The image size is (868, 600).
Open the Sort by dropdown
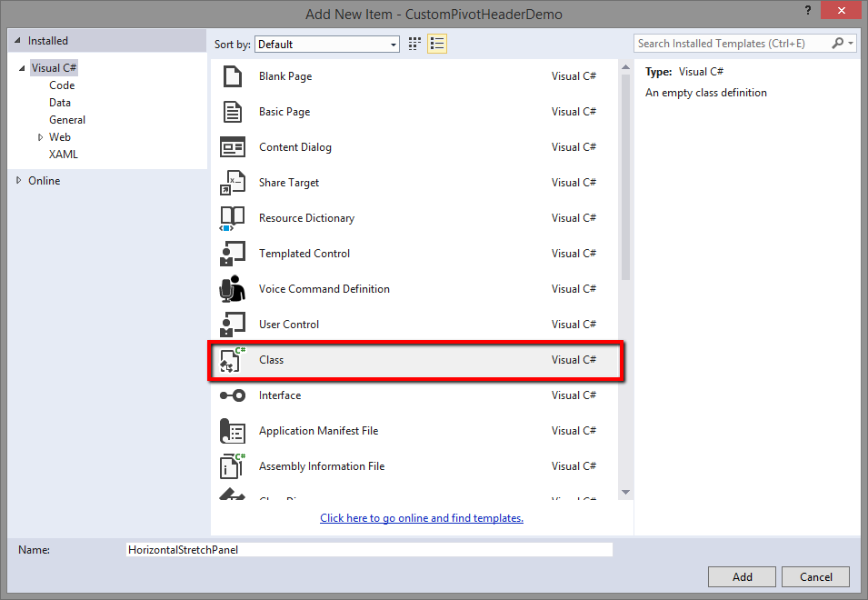click(x=327, y=44)
